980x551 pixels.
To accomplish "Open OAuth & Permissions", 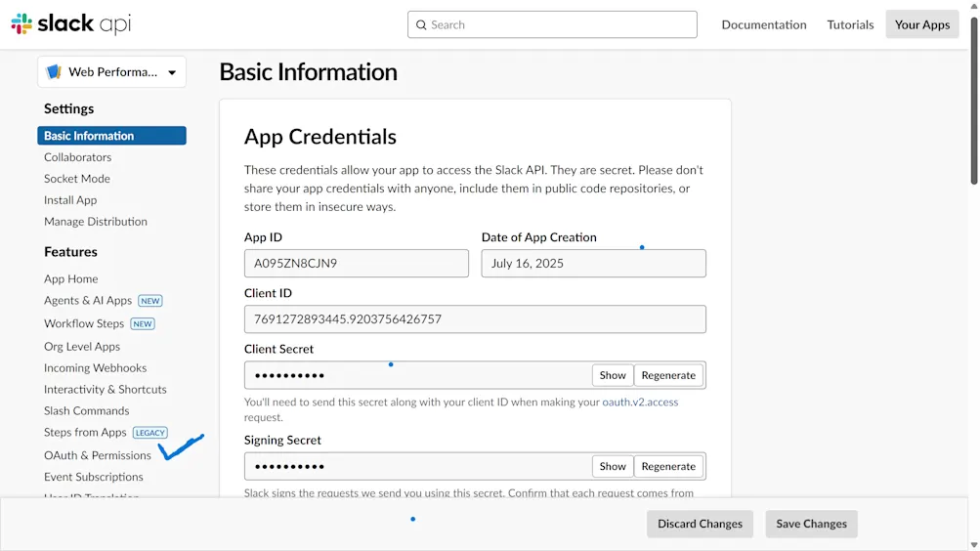I will click(x=98, y=455).
